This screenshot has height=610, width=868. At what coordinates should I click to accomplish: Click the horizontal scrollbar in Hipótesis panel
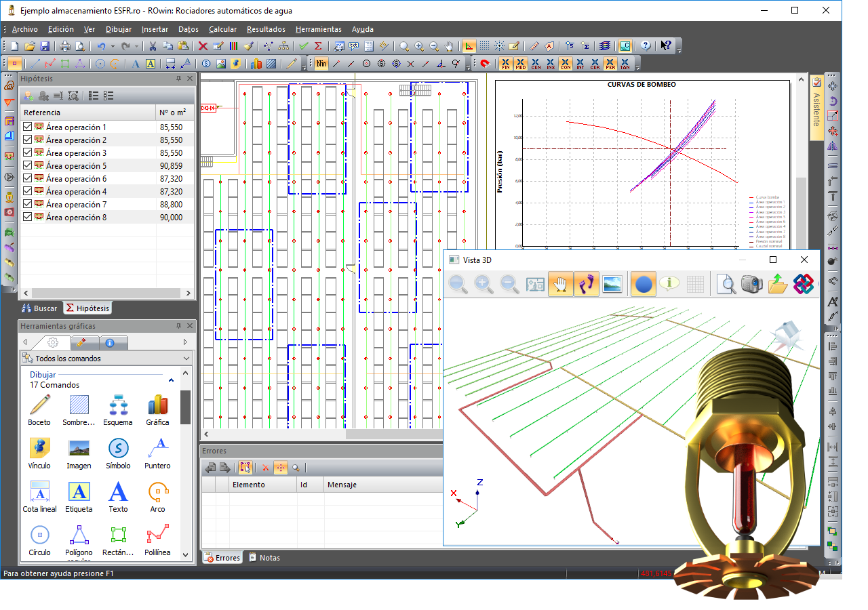(106, 293)
